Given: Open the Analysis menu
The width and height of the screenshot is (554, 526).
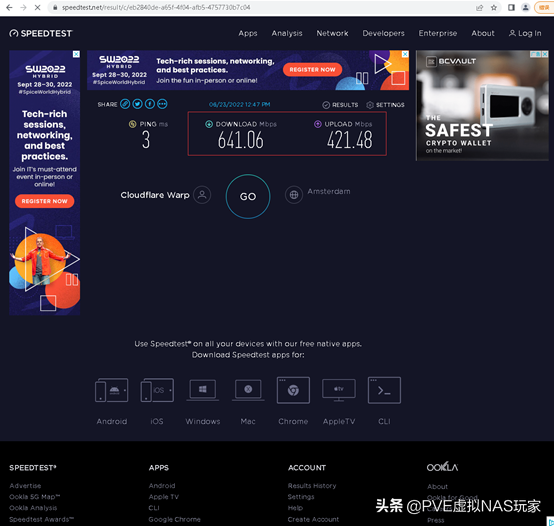Looking at the screenshot, I should pos(287,33).
